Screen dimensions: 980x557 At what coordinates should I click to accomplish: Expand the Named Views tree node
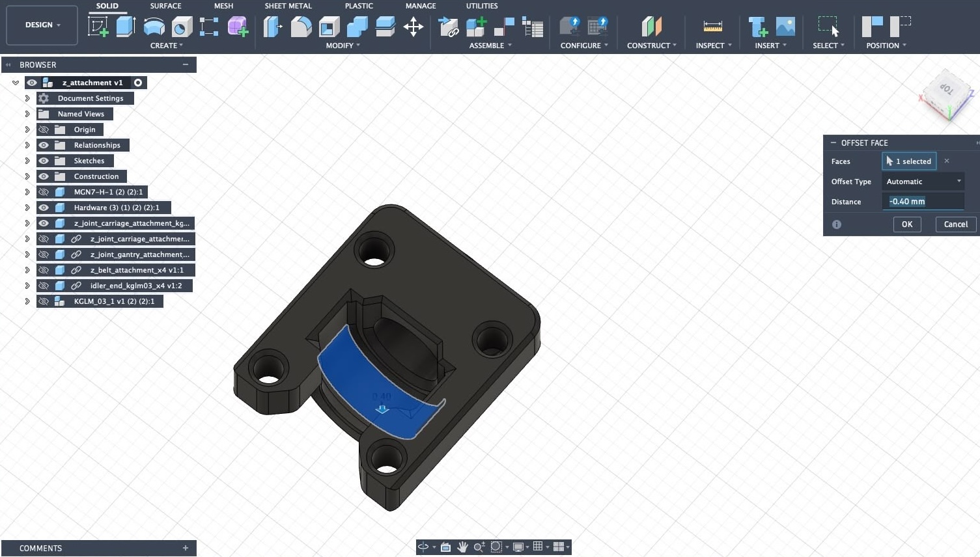coord(27,114)
